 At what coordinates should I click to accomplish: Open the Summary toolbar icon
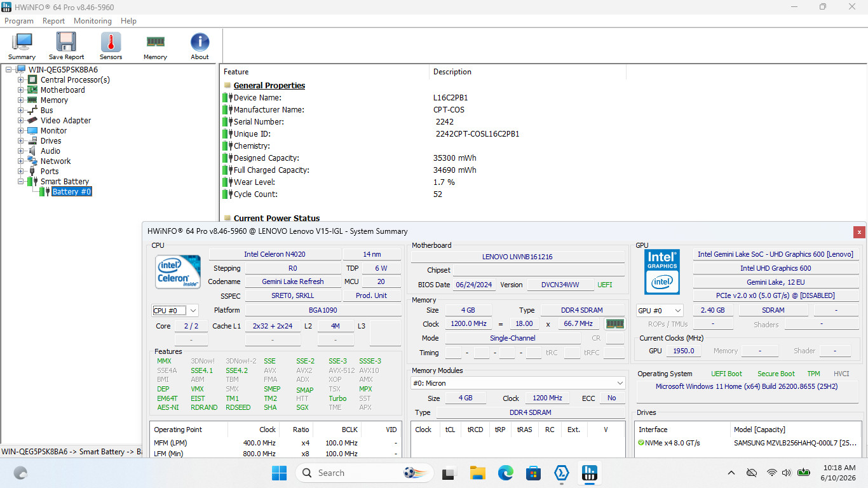(22, 46)
